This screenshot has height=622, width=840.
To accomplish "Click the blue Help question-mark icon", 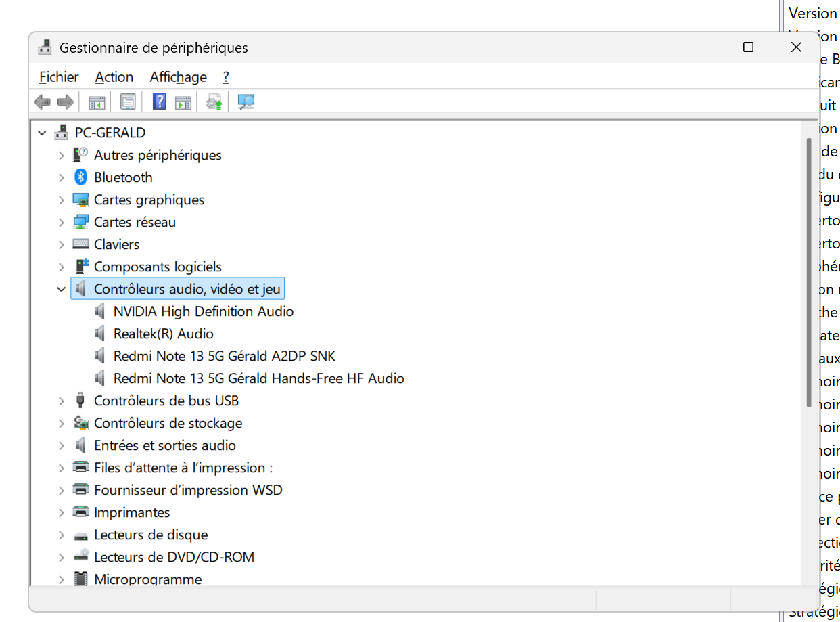I will [x=160, y=102].
